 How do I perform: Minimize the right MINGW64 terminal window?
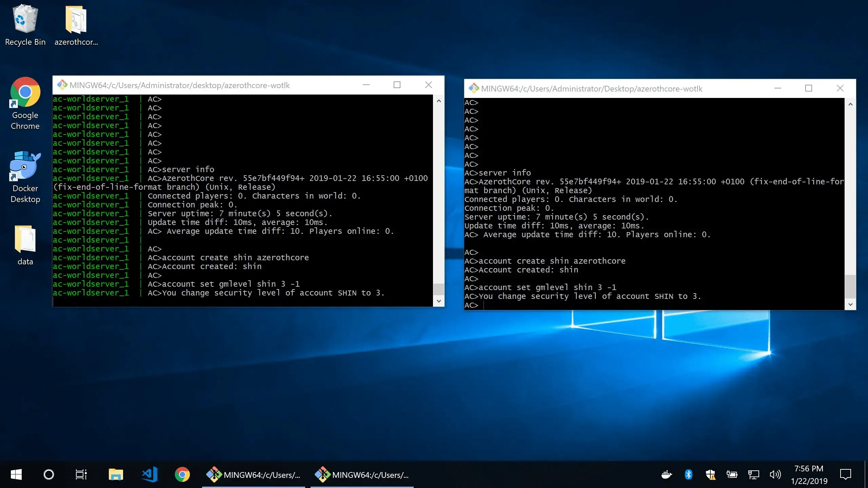[778, 88]
